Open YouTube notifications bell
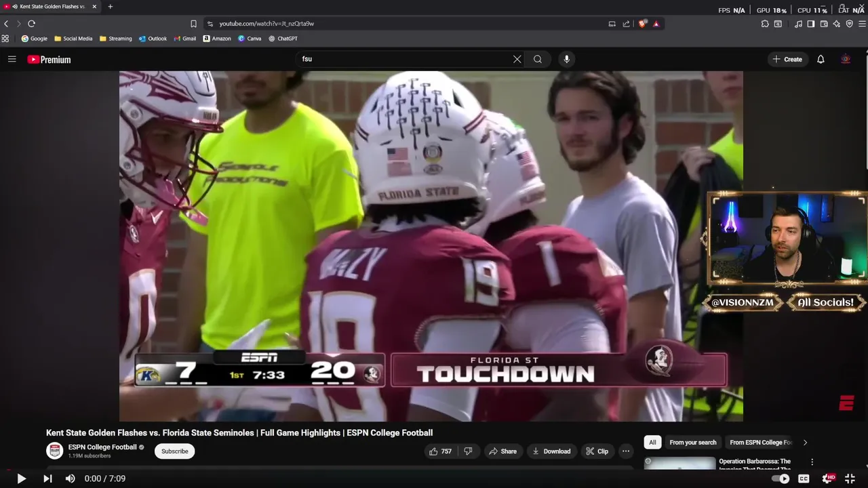The width and height of the screenshot is (868, 488). click(x=821, y=59)
